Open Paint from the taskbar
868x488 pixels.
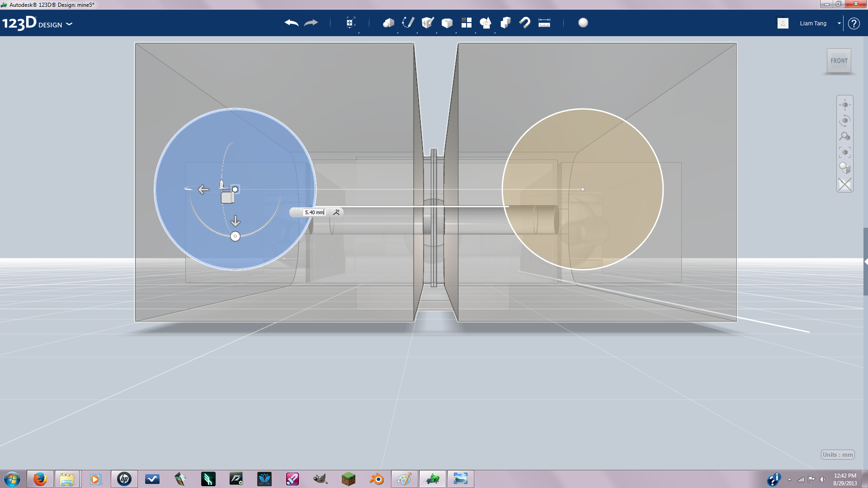[x=405, y=479]
